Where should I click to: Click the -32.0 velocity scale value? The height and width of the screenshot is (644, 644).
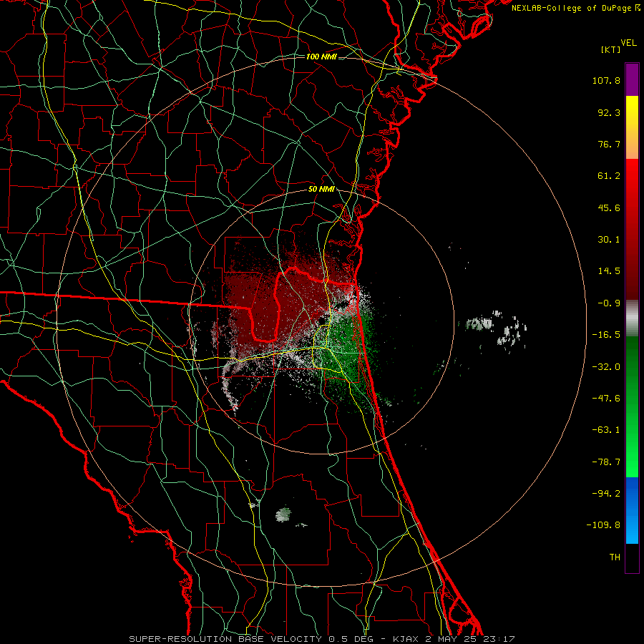tap(606, 367)
